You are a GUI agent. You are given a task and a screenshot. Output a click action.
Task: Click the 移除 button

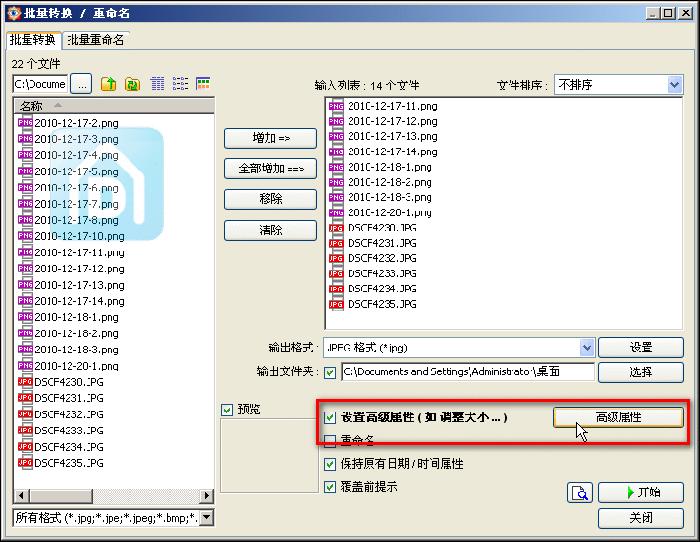[x=271, y=199]
